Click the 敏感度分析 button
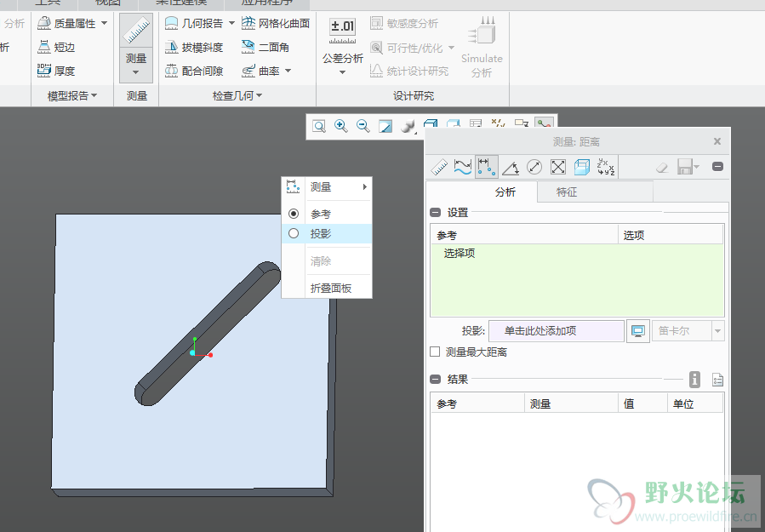The image size is (765, 532). click(x=404, y=23)
